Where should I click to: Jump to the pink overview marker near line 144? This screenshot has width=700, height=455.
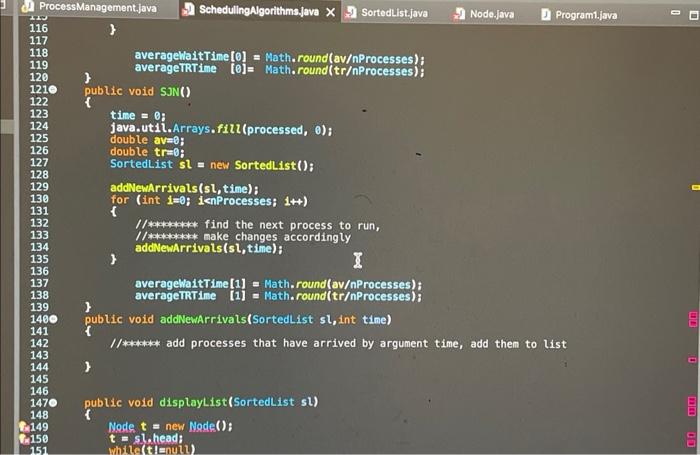[x=692, y=359]
